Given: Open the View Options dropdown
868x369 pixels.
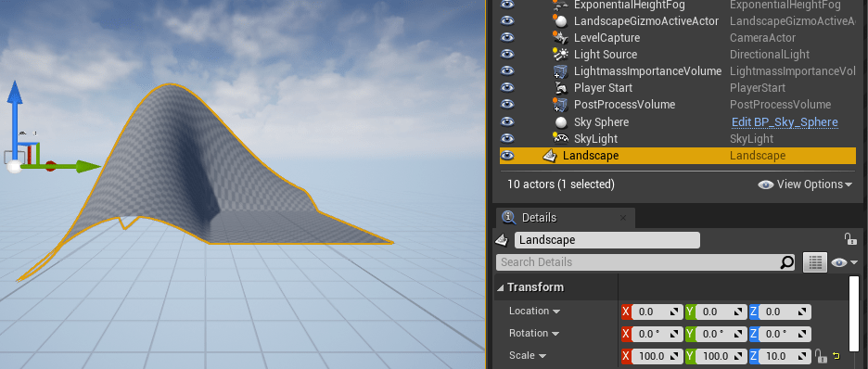Looking at the screenshot, I should pos(805,184).
